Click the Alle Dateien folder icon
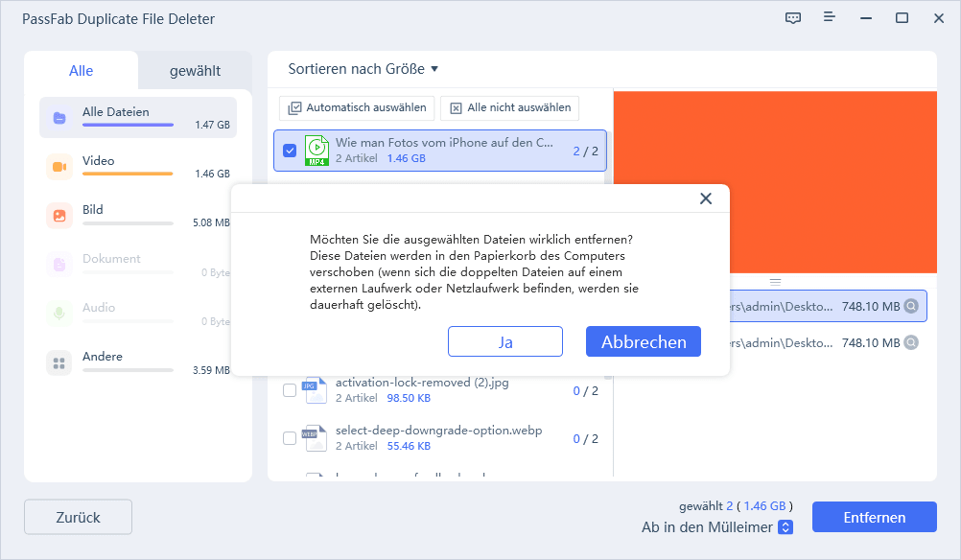961x560 pixels. click(x=59, y=118)
